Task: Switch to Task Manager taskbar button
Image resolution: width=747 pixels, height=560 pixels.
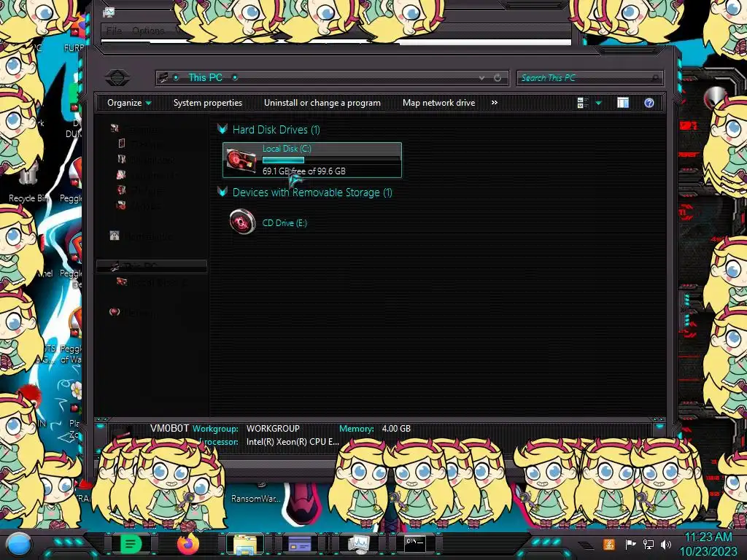Action: 358,544
